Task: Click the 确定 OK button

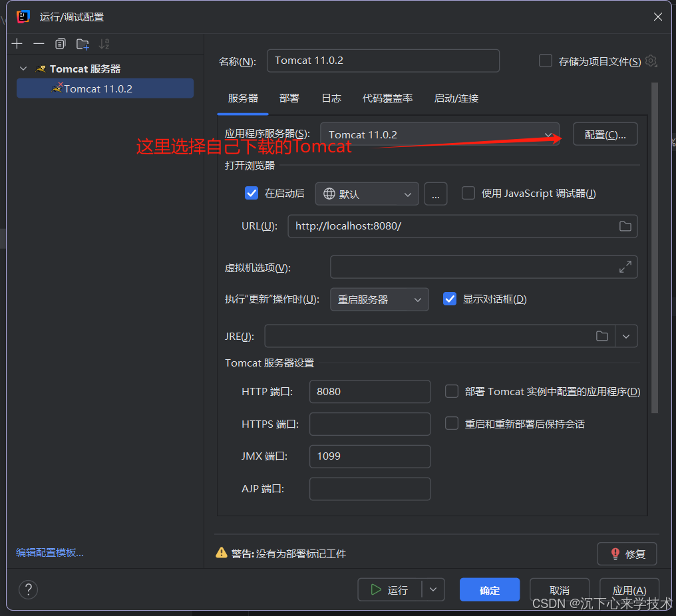Action: click(490, 589)
